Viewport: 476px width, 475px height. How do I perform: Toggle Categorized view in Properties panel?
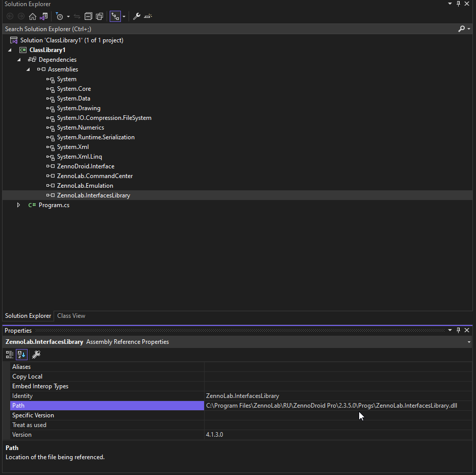pos(10,355)
